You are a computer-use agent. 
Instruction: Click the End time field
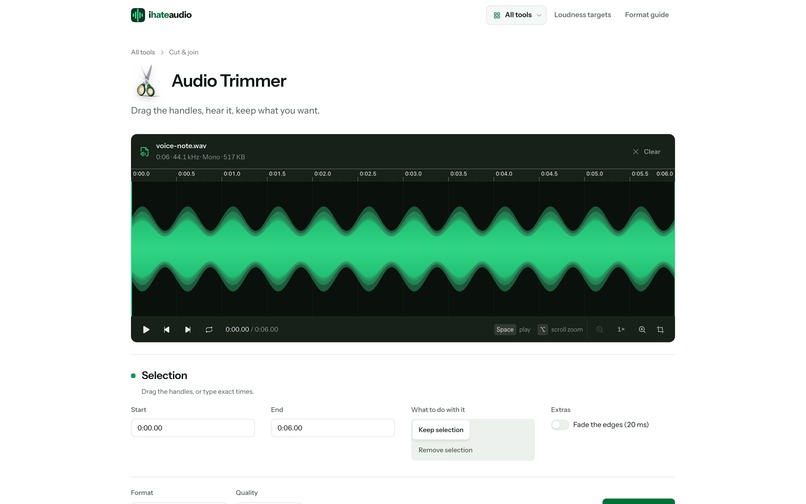333,428
